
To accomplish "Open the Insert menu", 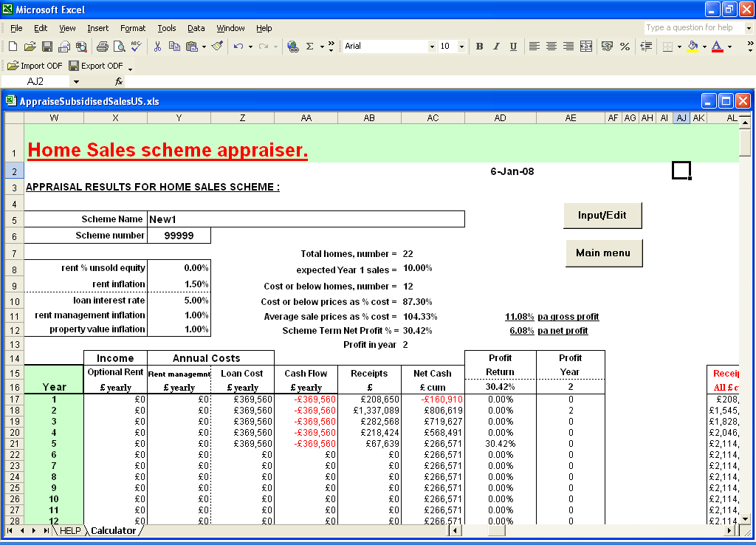I will tap(98, 28).
